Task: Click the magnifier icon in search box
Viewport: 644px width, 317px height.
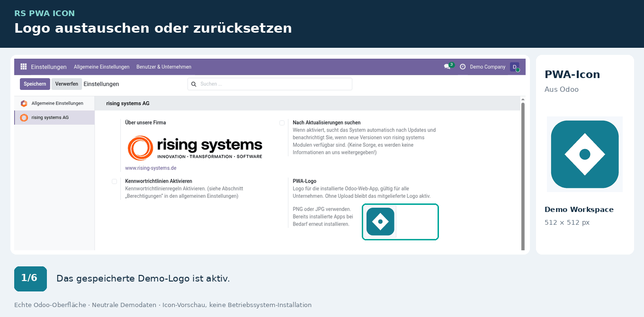Action: 194,84
